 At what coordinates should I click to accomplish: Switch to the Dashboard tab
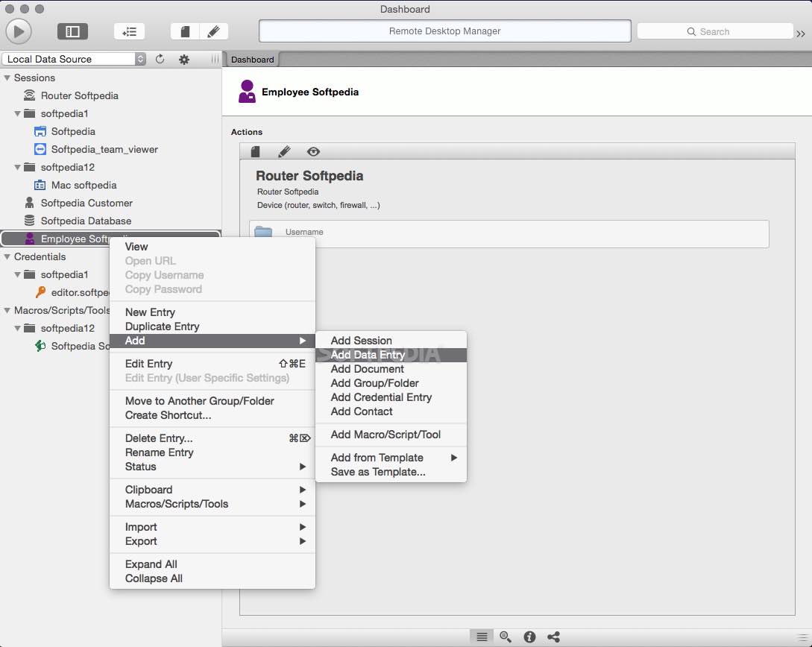click(252, 60)
